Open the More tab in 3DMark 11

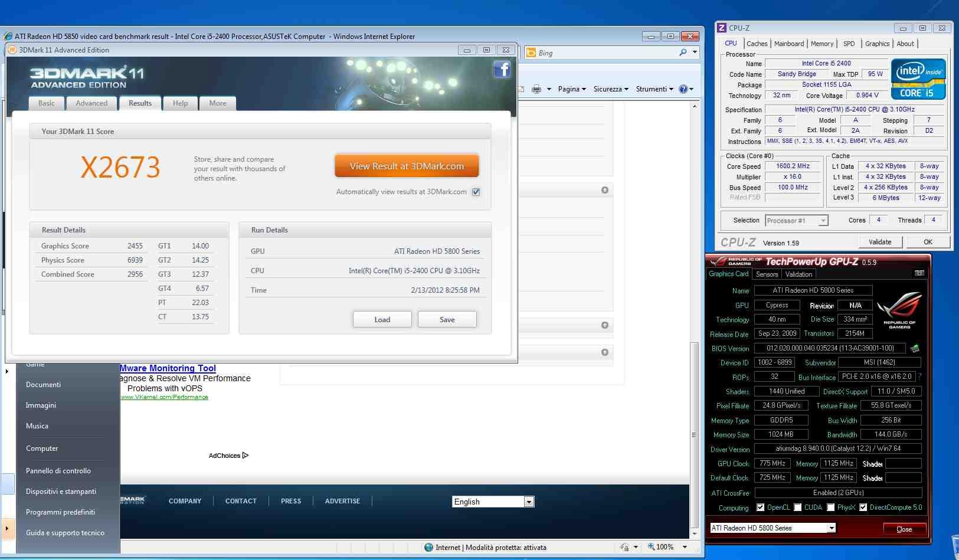(x=218, y=103)
